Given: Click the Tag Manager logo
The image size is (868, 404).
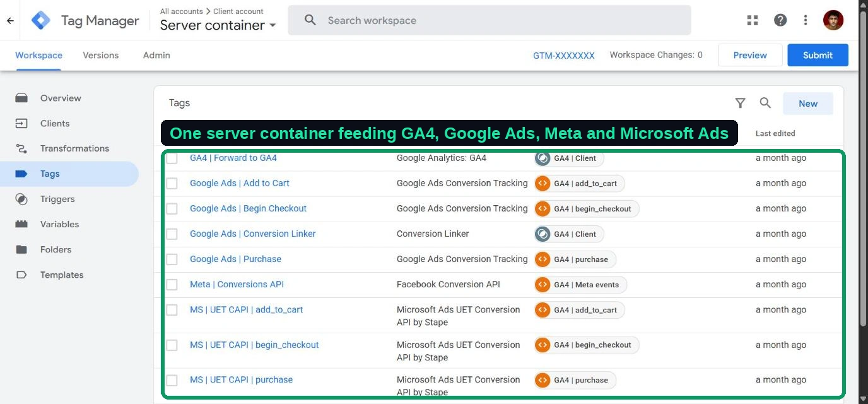Looking at the screenshot, I should (x=41, y=20).
